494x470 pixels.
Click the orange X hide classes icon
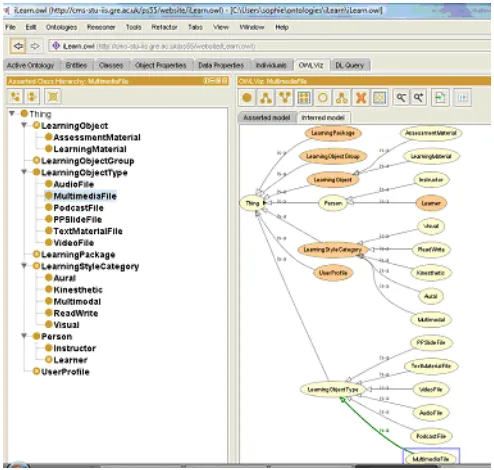tap(361, 98)
